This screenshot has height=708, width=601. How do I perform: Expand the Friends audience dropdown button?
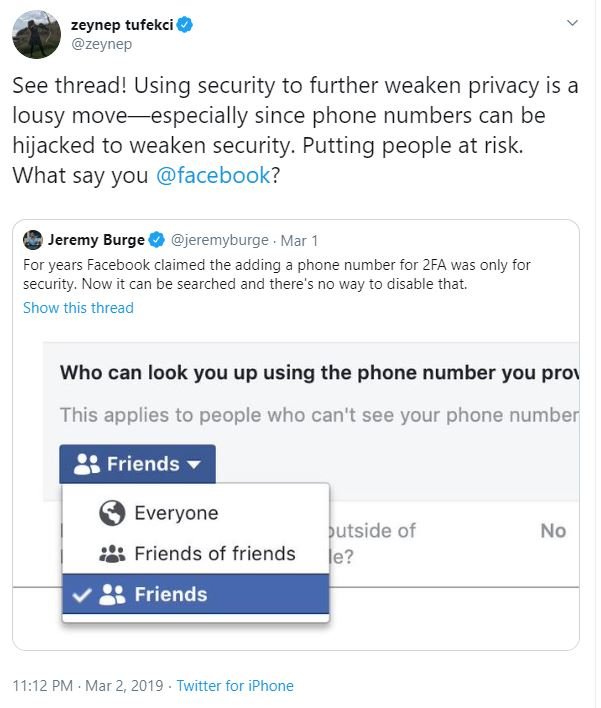tap(137, 464)
